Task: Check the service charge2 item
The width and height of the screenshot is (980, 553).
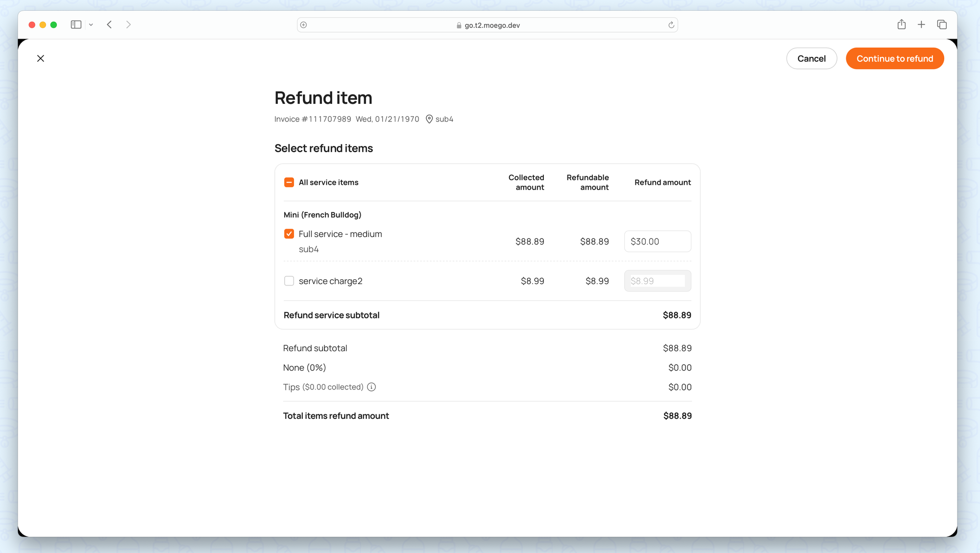Action: coord(289,281)
